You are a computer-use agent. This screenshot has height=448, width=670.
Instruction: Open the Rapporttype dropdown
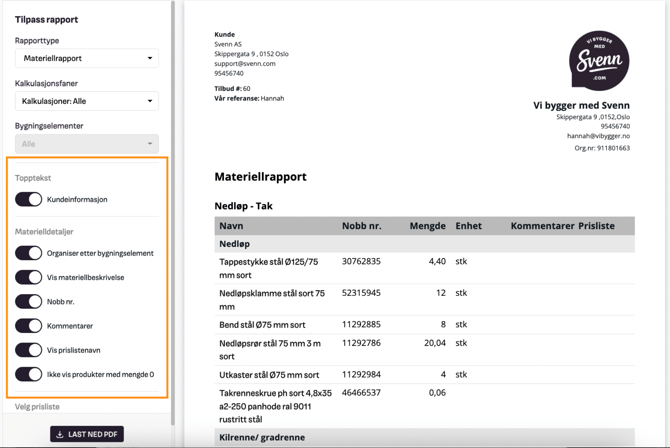[87, 58]
